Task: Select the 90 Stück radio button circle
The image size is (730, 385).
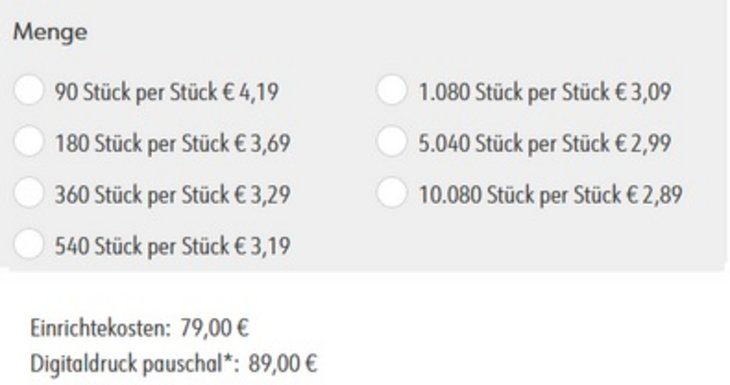Action: (x=29, y=90)
